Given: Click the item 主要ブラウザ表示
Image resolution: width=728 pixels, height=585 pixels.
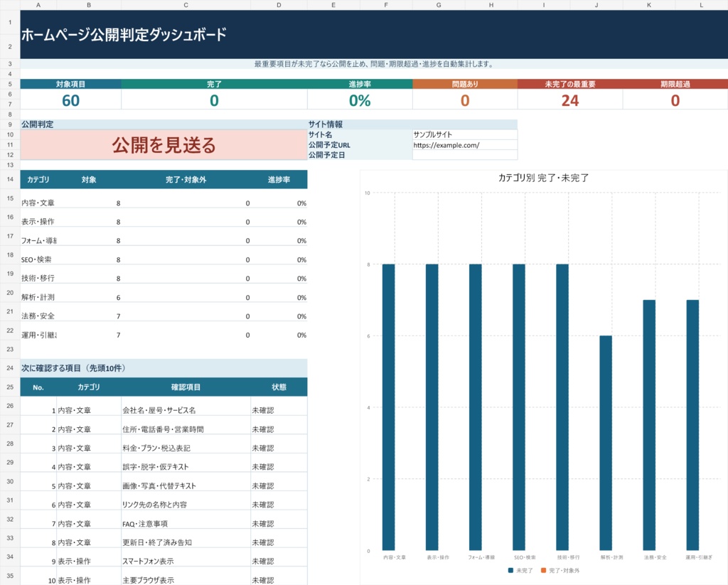Looking at the screenshot, I should click(x=148, y=580).
